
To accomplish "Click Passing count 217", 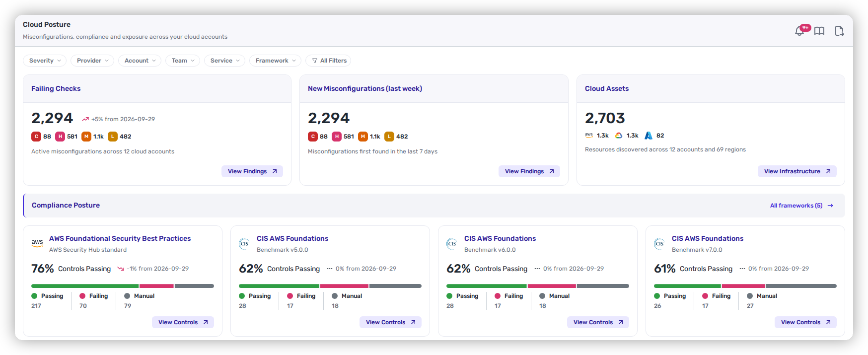I will pyautogui.click(x=36, y=306).
